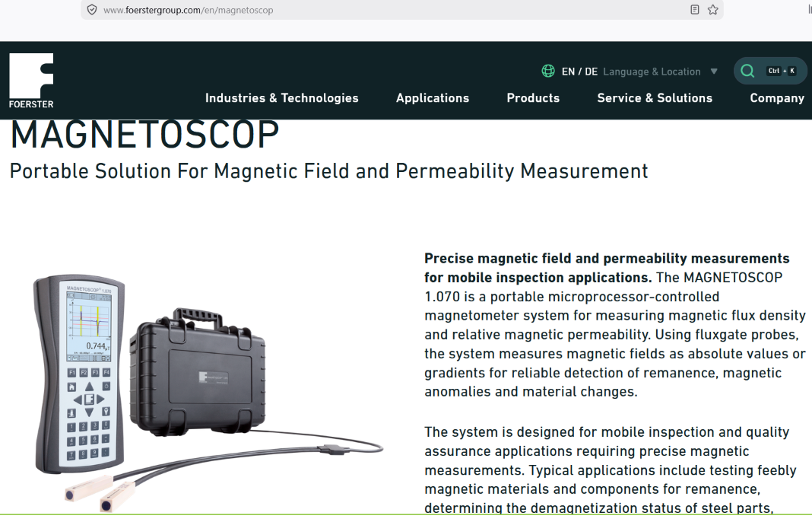The image size is (812, 522).
Task: Open the Company menu
Action: pos(777,98)
